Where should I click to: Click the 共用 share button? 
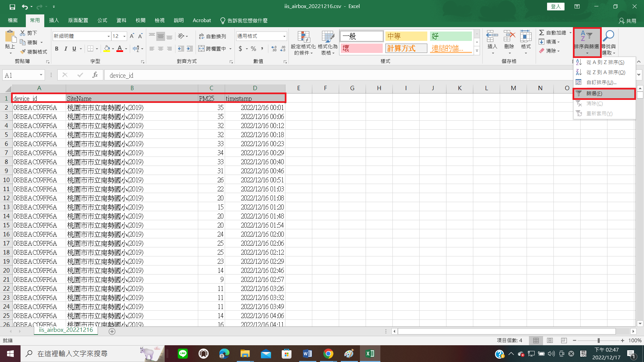coord(627,21)
